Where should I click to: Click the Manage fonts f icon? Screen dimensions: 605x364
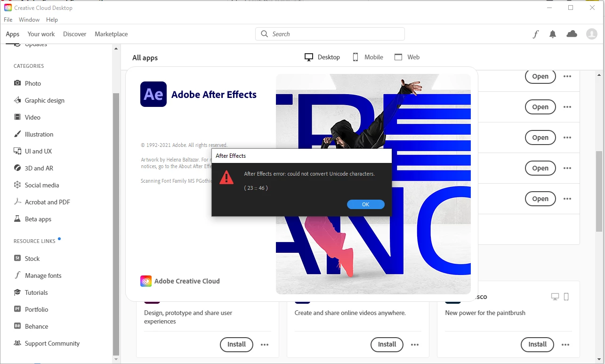17,275
